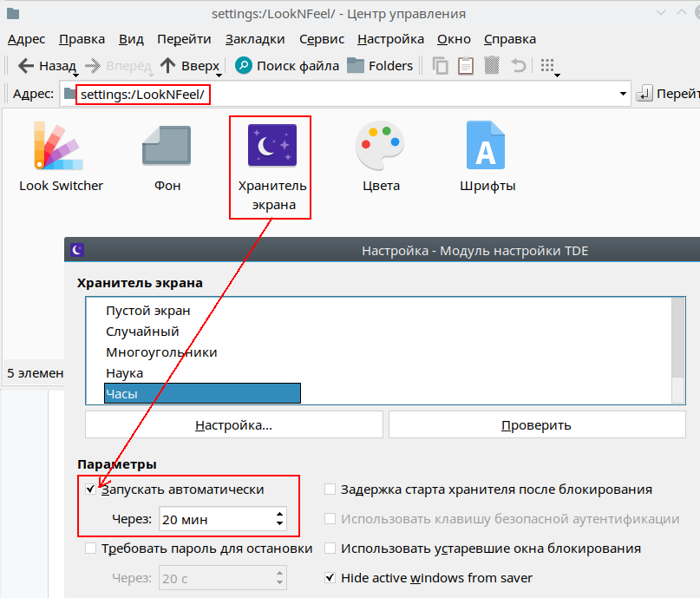Open the Фон background settings icon
The image size is (700, 598).
coord(167,146)
